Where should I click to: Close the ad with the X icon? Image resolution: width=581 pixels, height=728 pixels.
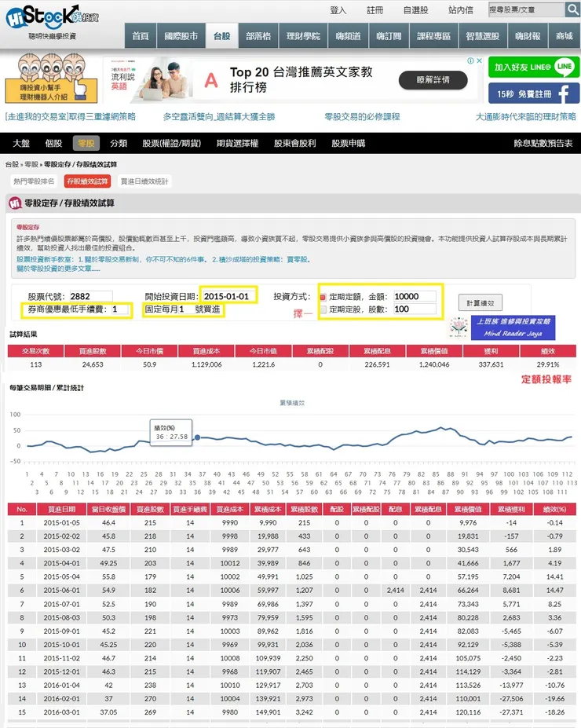coord(480,60)
